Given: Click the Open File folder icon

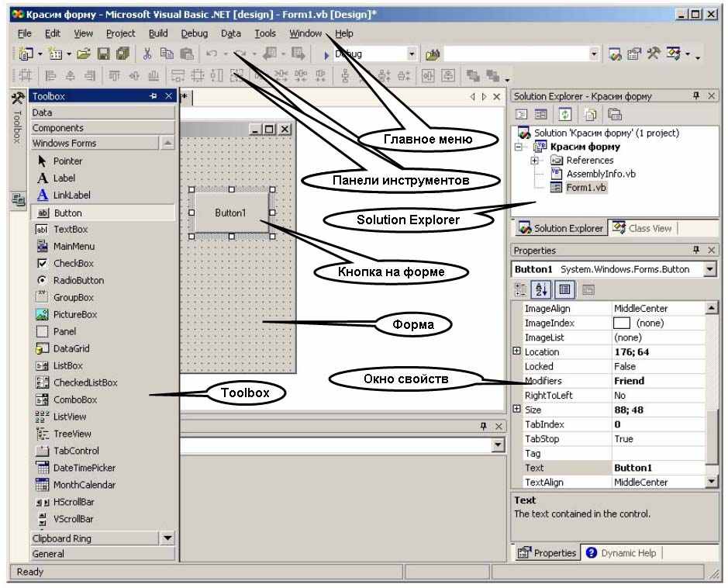Looking at the screenshot, I should (x=84, y=54).
